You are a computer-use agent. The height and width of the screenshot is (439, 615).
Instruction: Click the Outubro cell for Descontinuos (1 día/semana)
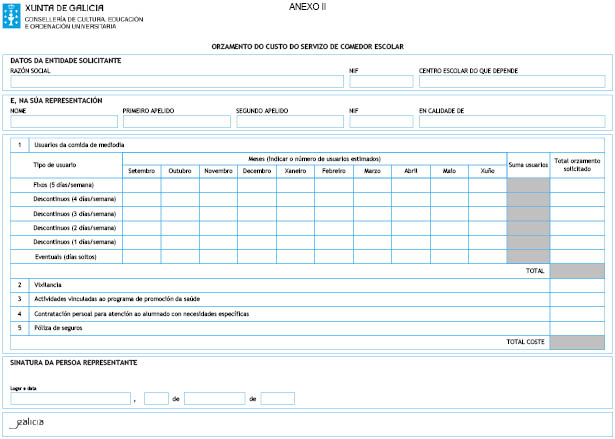[x=180, y=242]
